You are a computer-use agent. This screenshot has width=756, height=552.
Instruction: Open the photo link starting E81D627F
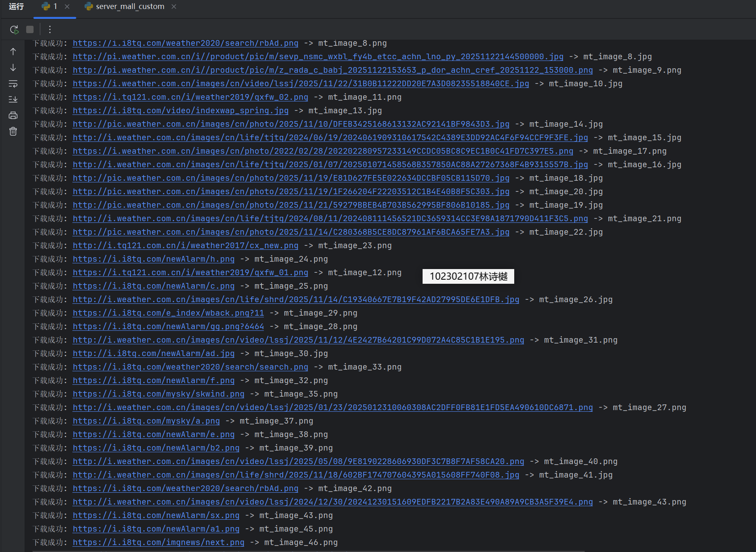pos(291,178)
